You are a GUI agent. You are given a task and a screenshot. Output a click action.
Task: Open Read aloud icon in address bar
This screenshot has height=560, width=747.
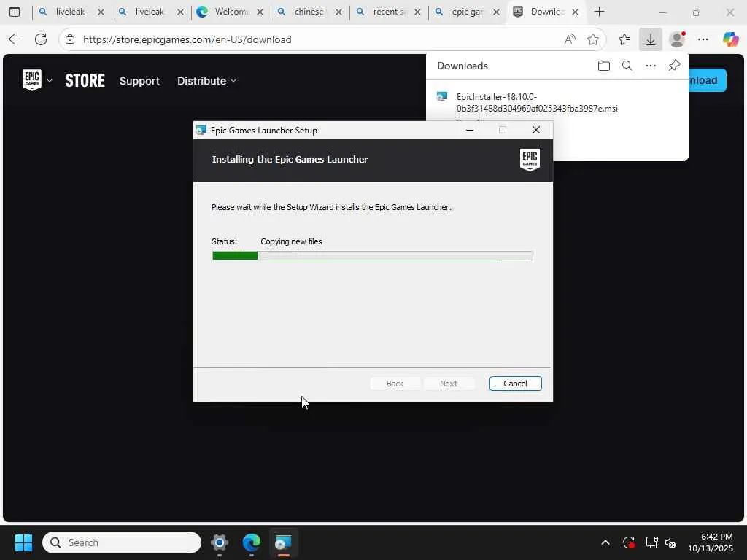(570, 39)
